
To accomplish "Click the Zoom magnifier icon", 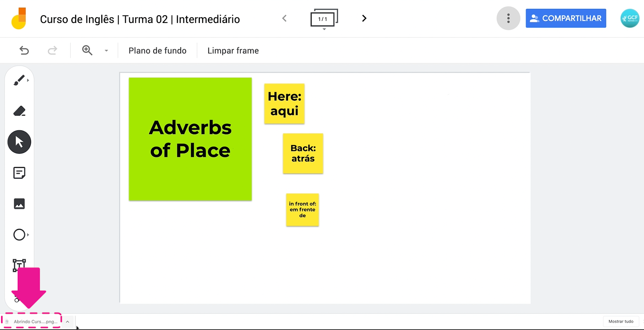I will 87,51.
